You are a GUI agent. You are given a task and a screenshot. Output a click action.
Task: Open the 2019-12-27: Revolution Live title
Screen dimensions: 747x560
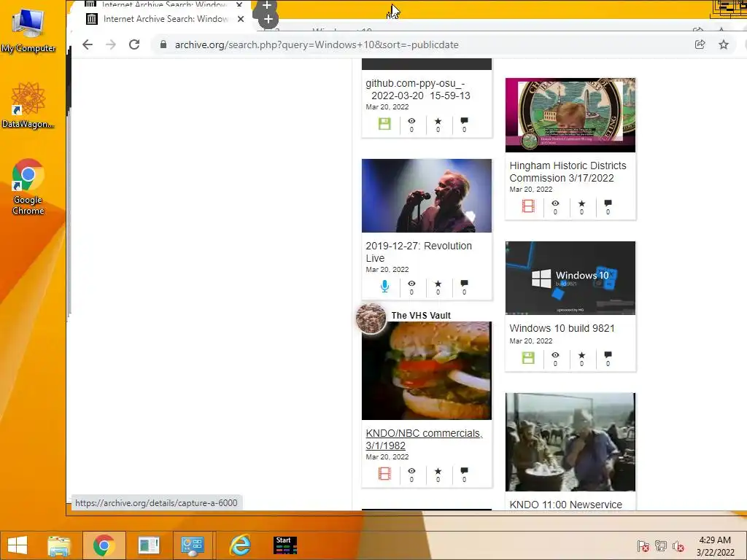[x=419, y=252]
